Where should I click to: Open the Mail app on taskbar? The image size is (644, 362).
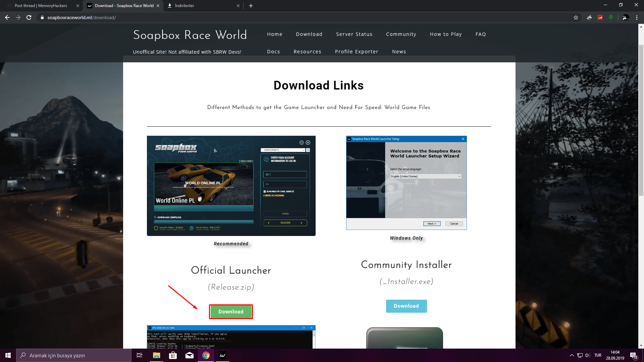(190, 355)
